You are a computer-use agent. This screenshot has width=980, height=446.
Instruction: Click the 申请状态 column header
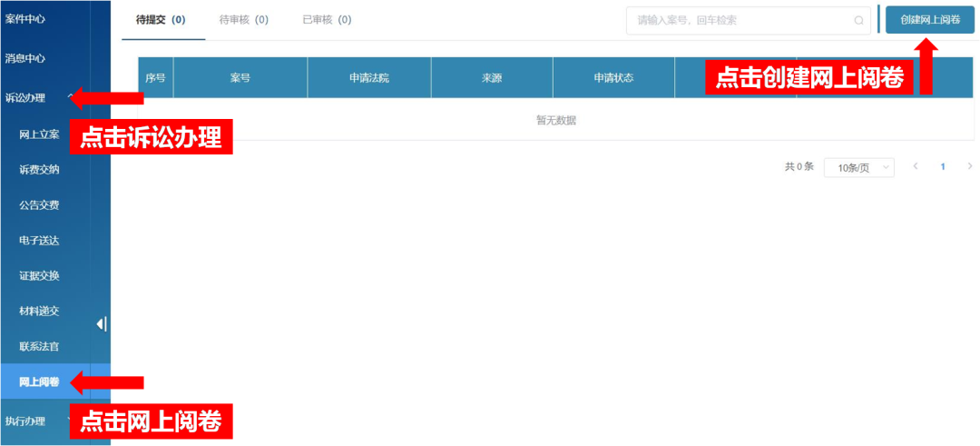(x=613, y=78)
